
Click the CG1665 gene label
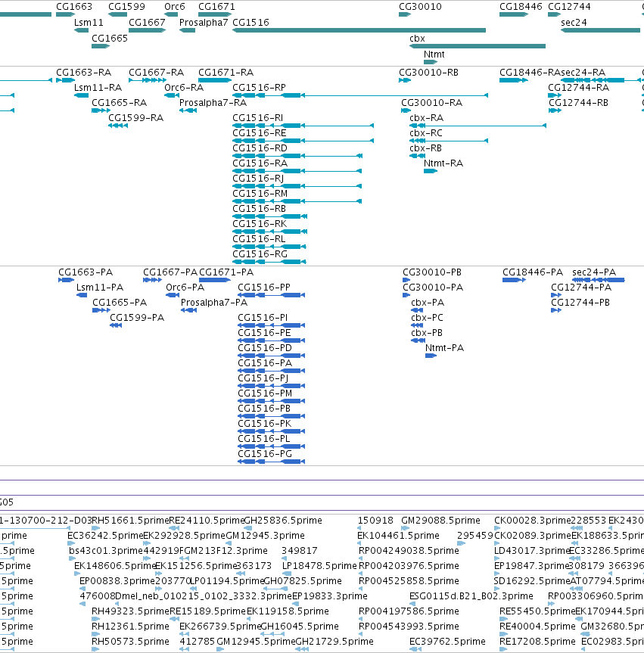tap(110, 39)
